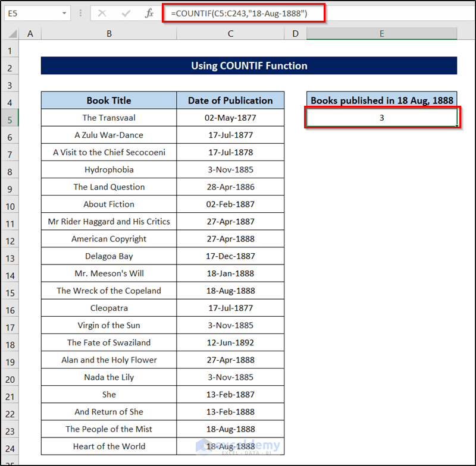
Task: Click the ellipsis separator next to Name Box
Action: pos(80,13)
